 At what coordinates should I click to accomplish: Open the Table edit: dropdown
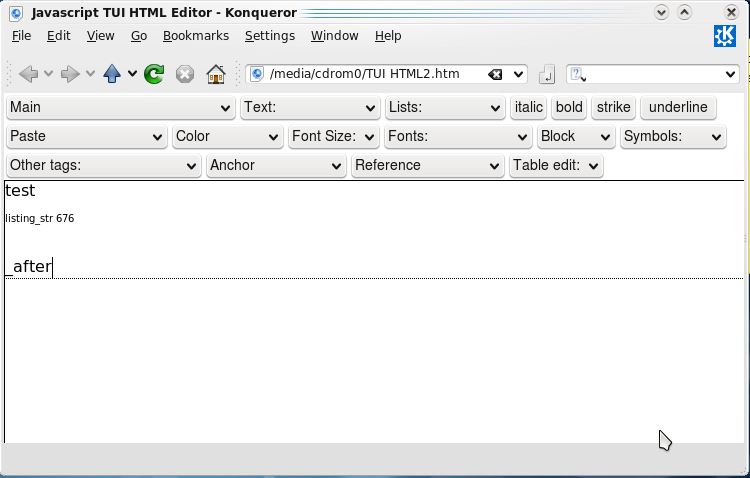tap(556, 166)
